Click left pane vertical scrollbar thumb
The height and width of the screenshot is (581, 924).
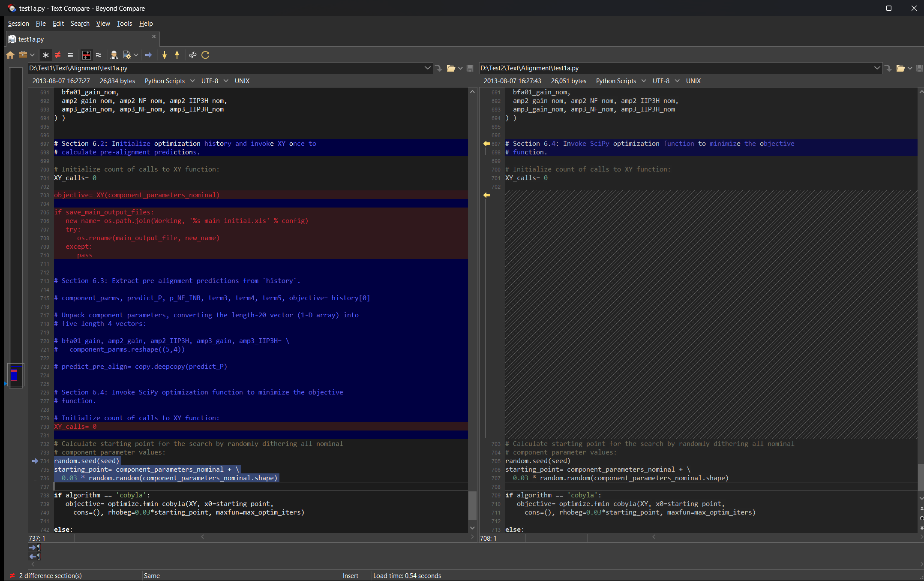[x=472, y=506]
